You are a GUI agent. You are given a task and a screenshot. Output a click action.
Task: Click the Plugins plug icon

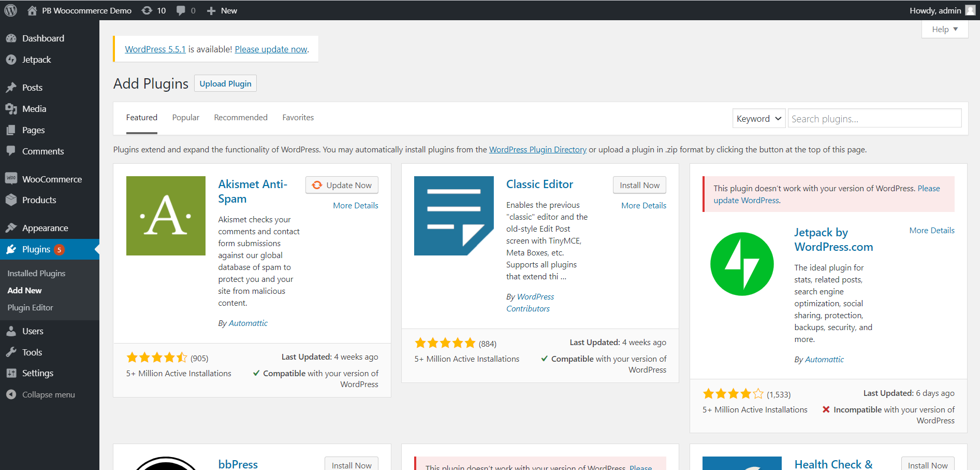coord(11,249)
